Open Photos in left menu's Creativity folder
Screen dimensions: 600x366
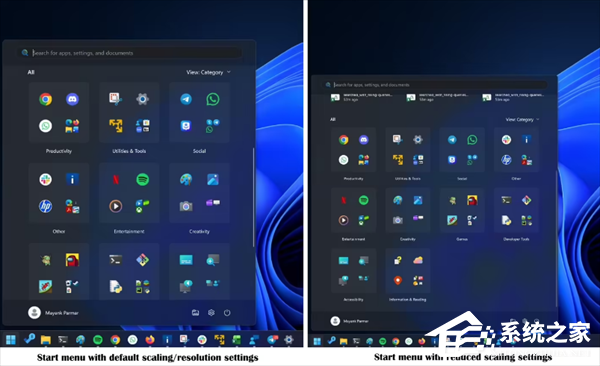pyautogui.click(x=213, y=179)
